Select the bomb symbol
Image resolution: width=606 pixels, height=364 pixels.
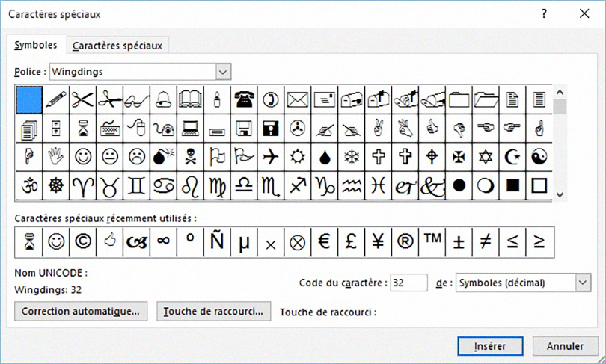(x=163, y=158)
